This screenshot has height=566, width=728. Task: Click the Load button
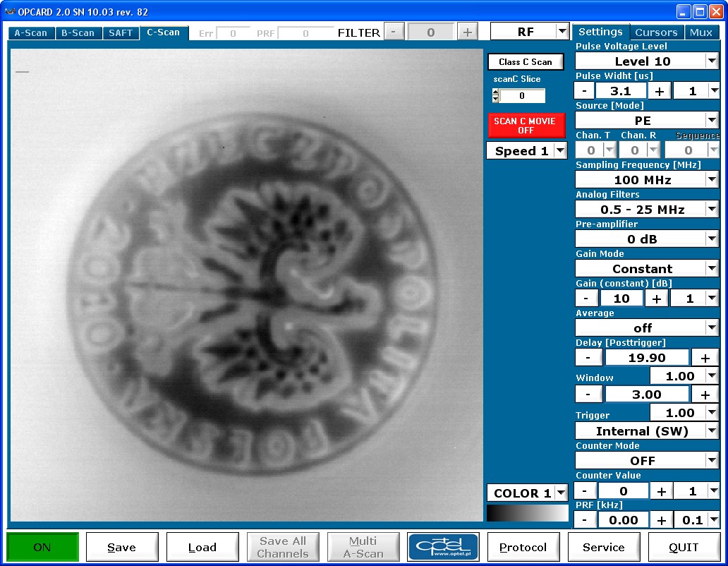(202, 547)
